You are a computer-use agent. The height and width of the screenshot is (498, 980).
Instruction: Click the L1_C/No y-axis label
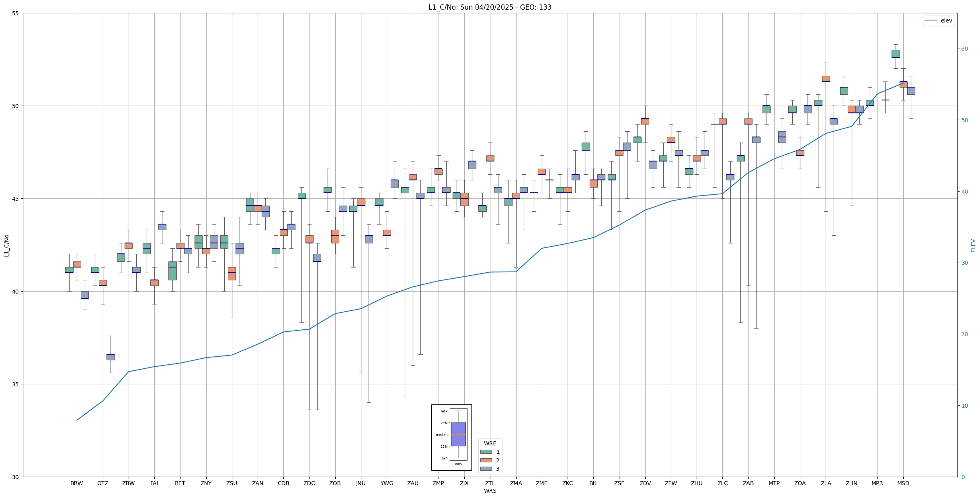click(6, 245)
